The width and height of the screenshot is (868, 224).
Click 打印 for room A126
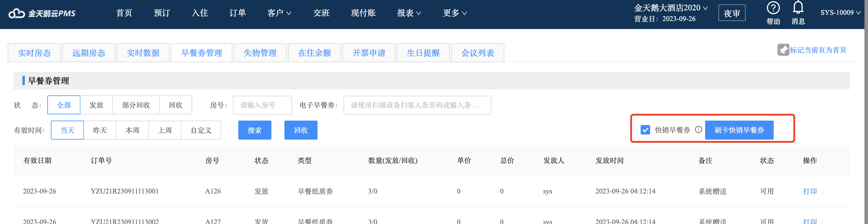pos(810,191)
